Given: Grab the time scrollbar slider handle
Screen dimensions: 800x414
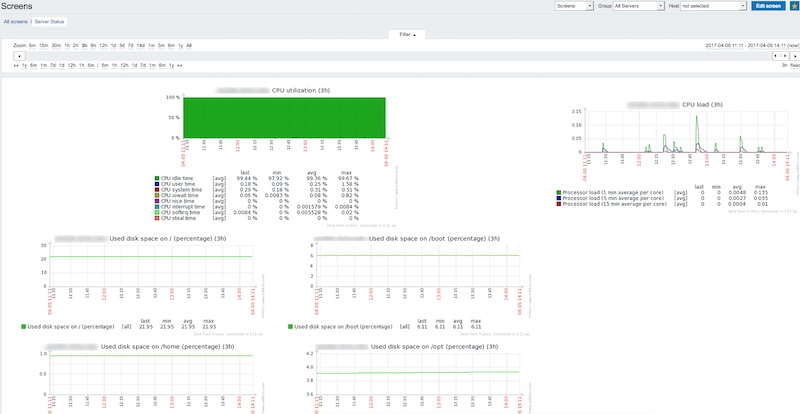Looking at the screenshot, I should click(x=780, y=56).
